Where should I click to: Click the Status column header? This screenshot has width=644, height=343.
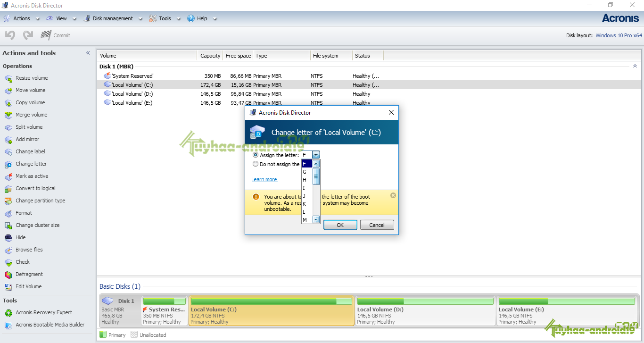pyautogui.click(x=368, y=56)
